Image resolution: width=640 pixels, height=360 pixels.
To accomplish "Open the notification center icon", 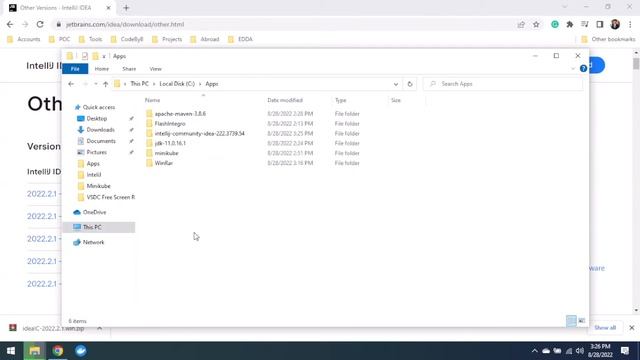I will 625,351.
